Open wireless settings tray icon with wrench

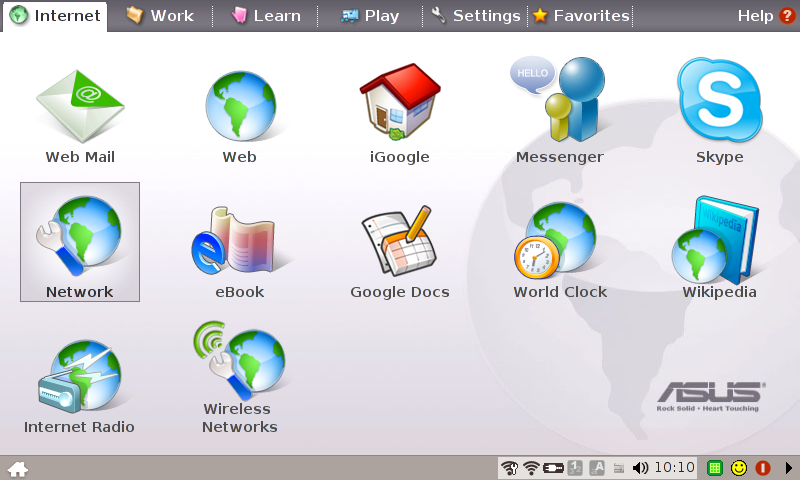[509, 468]
